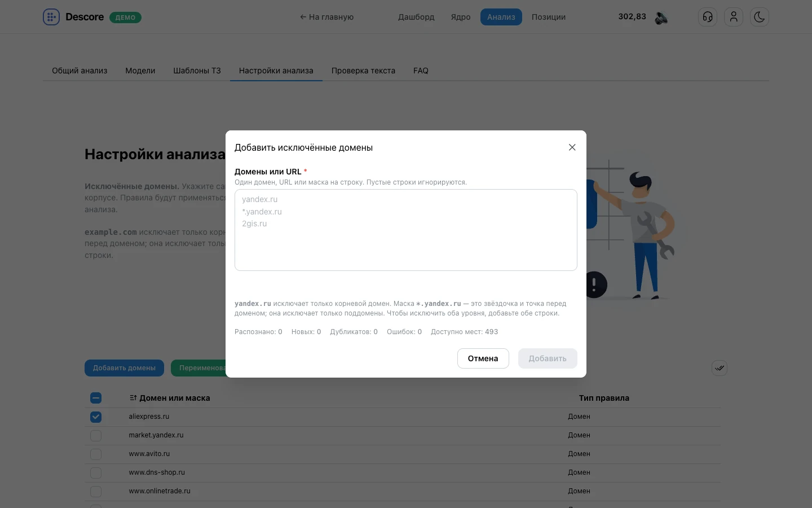The height and width of the screenshot is (508, 812).
Task: Check the market.yandex.ru row checkbox
Action: [96, 435]
